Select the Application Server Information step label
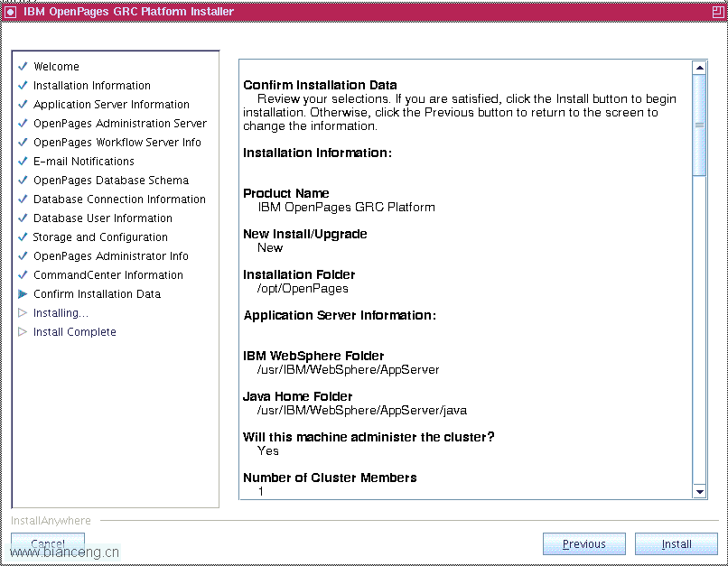The image size is (728, 566). tap(111, 105)
